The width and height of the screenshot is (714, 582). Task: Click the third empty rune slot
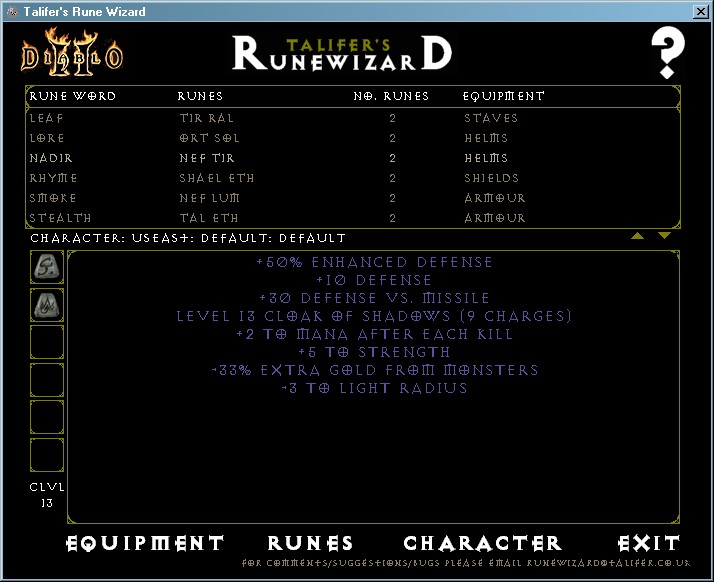click(x=47, y=343)
